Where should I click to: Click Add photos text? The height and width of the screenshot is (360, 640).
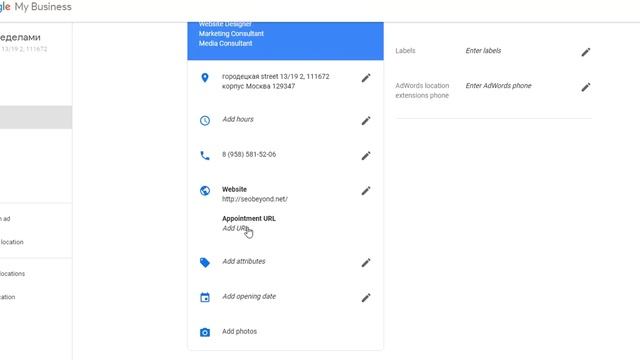240,331
